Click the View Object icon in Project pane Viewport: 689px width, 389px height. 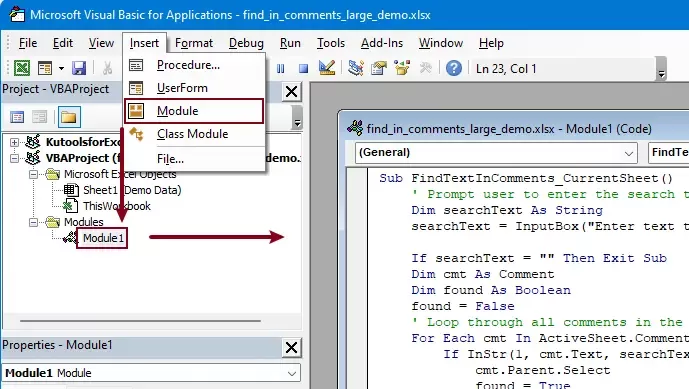coord(40,117)
